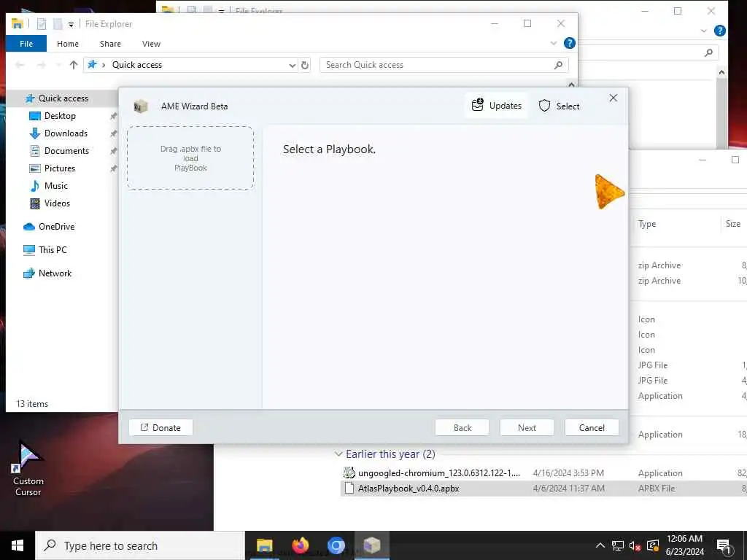This screenshot has width=747, height=560.
Task: Click the forward navigation arrow in File Explorer
Action: 42,65
